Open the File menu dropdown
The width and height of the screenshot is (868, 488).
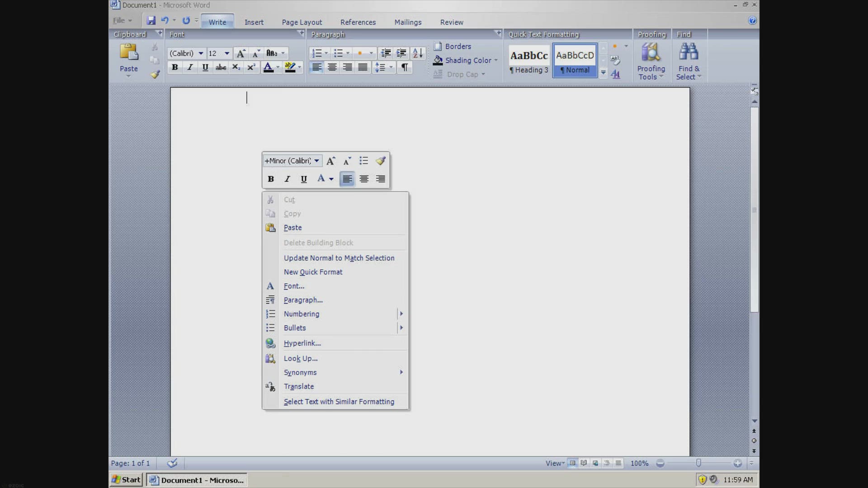(x=123, y=20)
